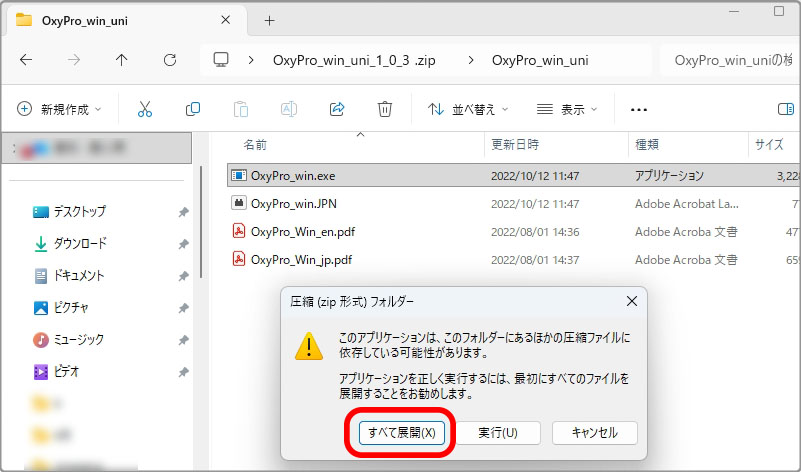The height and width of the screenshot is (472, 801).
Task: Click the キャンセル button
Action: tap(595, 433)
